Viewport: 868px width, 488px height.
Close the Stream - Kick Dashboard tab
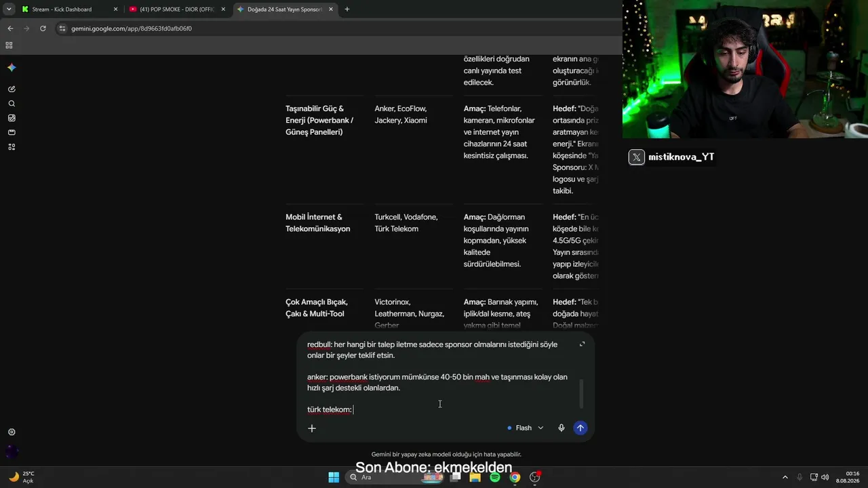point(115,9)
